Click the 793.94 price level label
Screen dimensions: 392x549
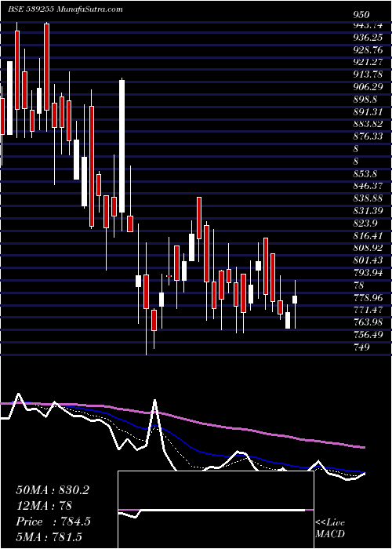[368, 272]
